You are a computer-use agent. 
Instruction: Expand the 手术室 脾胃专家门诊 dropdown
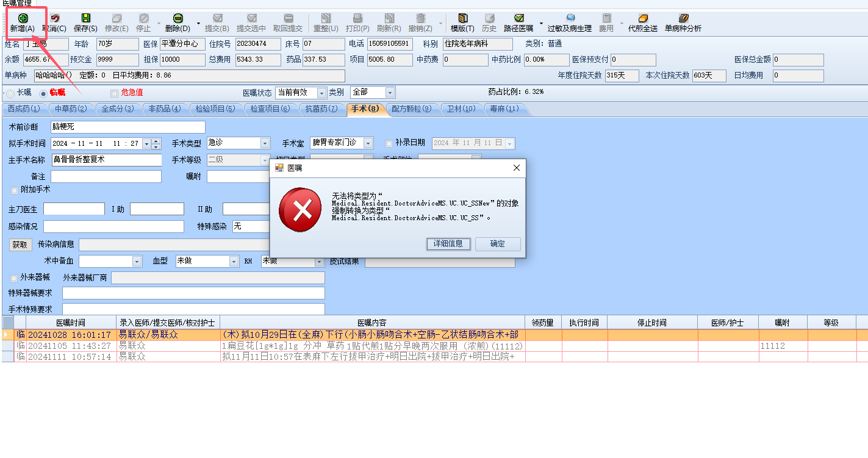(368, 143)
